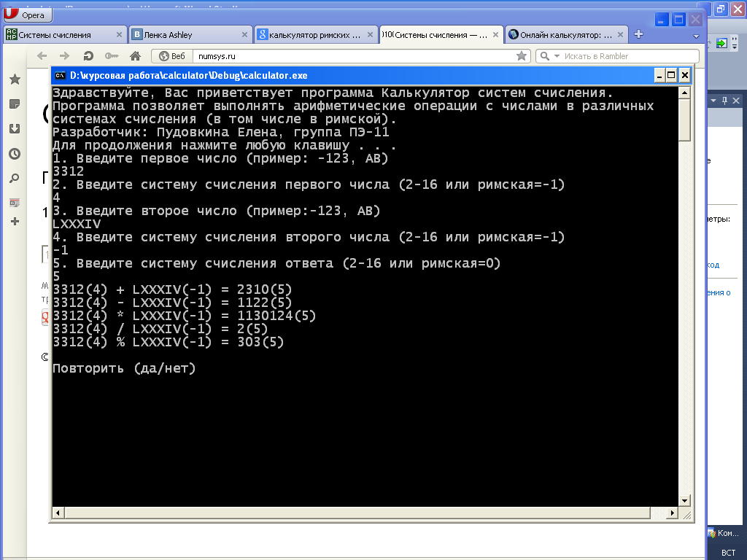This screenshot has height=560, width=747.
Task: Click pin icon in background panel
Action: click(724, 101)
